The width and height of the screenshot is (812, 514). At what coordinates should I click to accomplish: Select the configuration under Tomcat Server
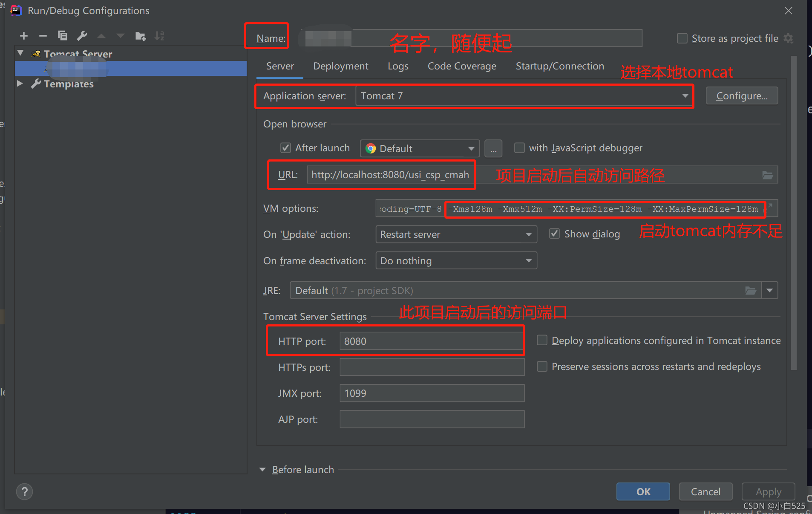point(131,69)
